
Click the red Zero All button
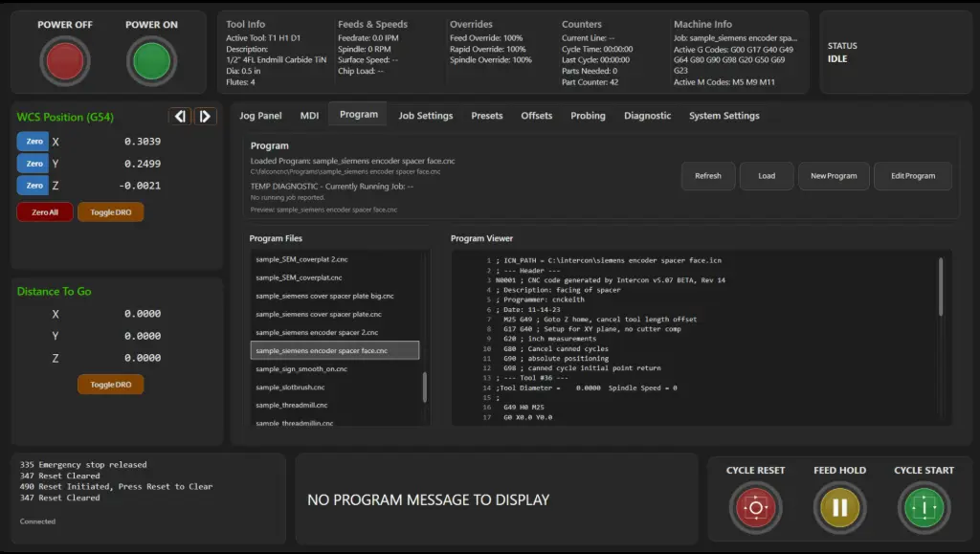point(45,212)
